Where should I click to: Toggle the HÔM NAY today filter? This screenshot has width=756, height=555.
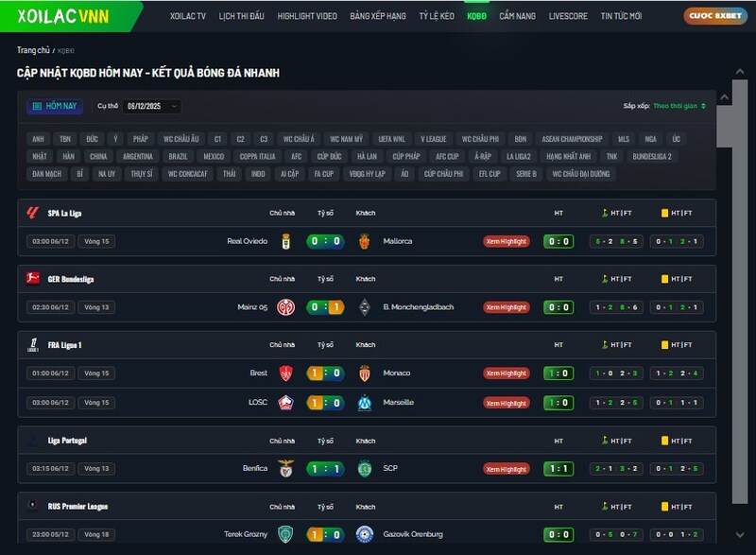click(x=55, y=107)
